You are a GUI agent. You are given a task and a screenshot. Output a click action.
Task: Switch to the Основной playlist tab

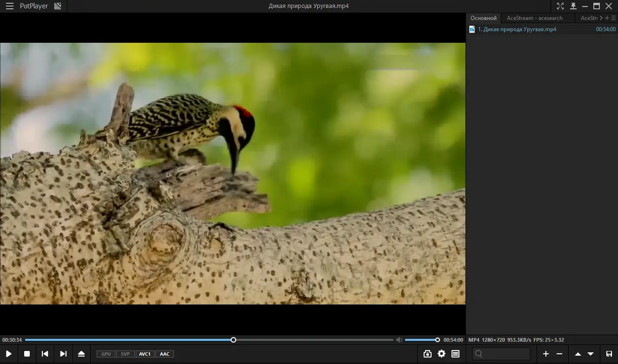[x=484, y=18]
